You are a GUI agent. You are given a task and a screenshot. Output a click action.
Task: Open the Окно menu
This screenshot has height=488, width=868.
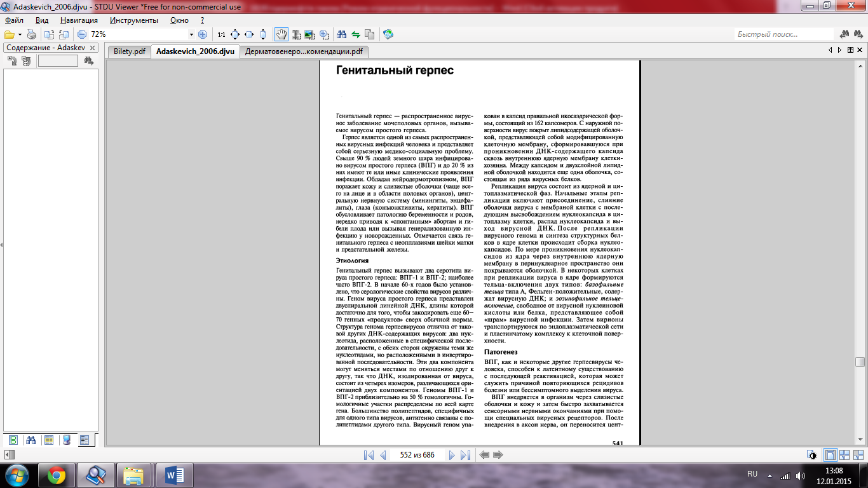tap(180, 20)
